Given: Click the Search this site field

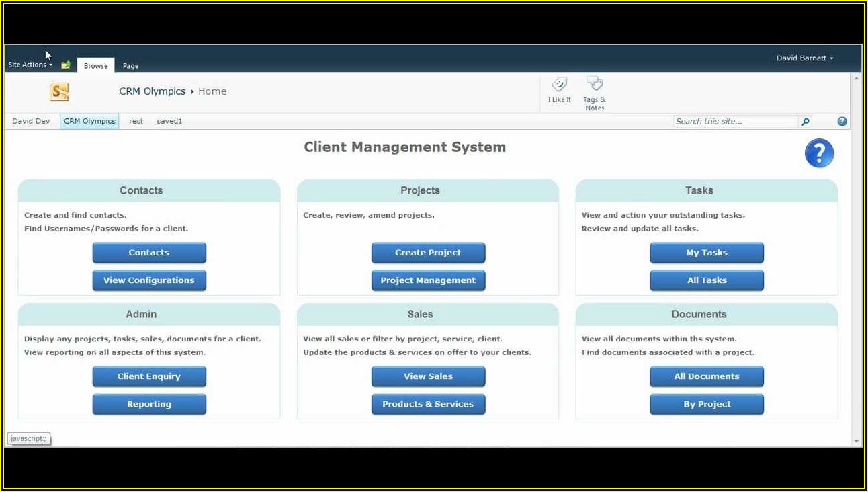Looking at the screenshot, I should (x=735, y=122).
